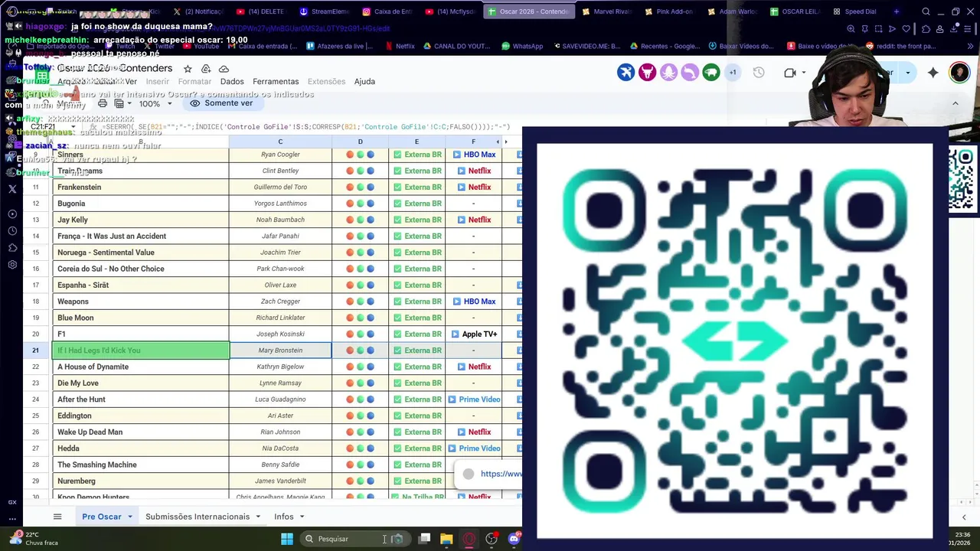Open Infos sheet tab dropdown arrow
Screen dimensions: 980x551
tap(302, 517)
